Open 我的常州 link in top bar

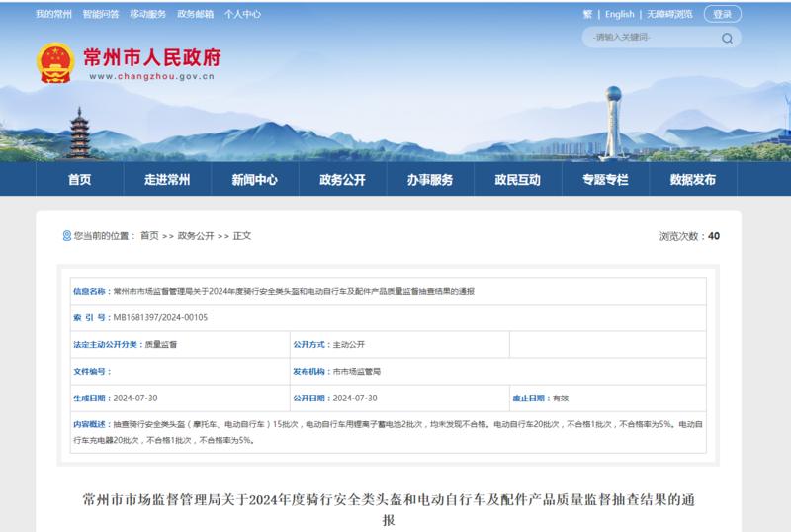pos(53,14)
